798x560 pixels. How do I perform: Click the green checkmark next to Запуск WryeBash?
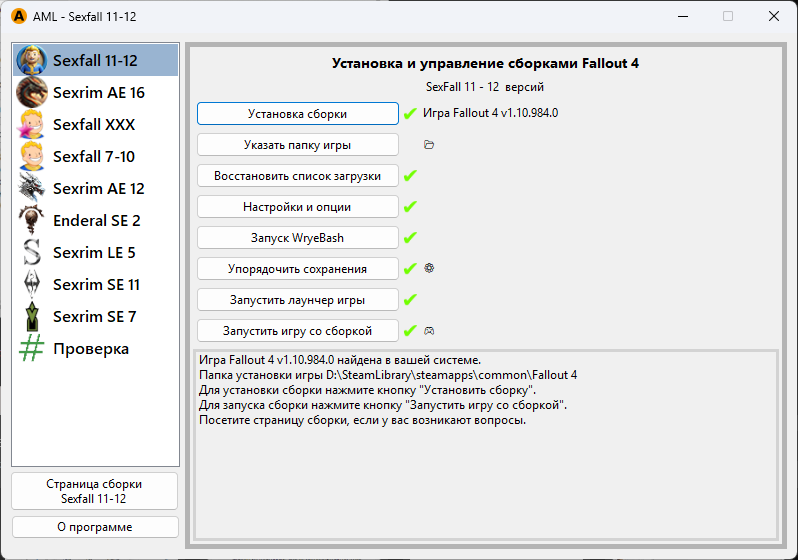(409, 238)
